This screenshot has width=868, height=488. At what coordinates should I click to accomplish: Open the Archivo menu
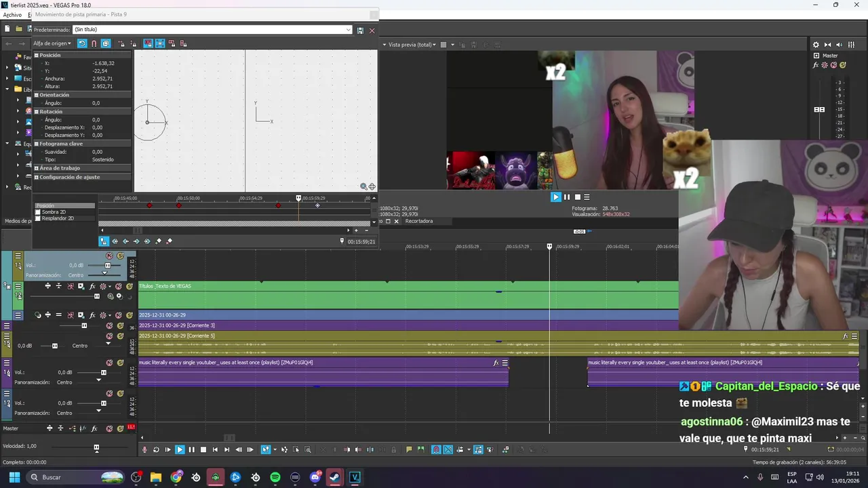coord(12,14)
